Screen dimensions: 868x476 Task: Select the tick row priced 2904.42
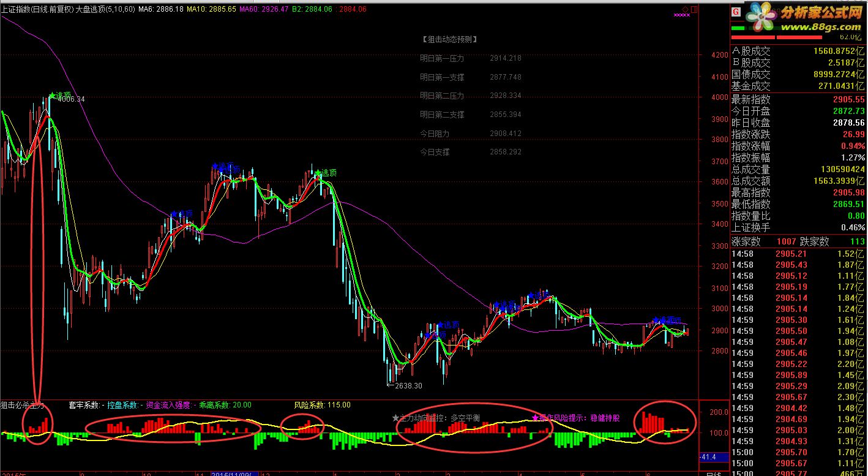pos(799,408)
